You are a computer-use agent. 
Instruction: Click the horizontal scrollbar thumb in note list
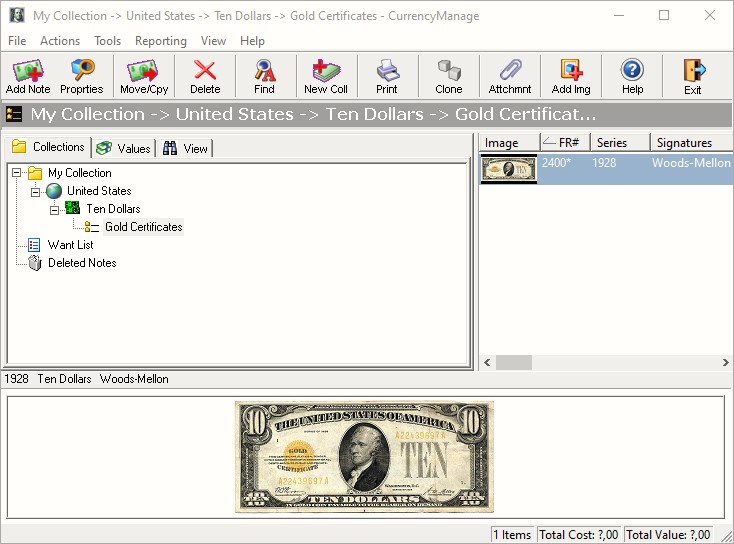tap(514, 362)
